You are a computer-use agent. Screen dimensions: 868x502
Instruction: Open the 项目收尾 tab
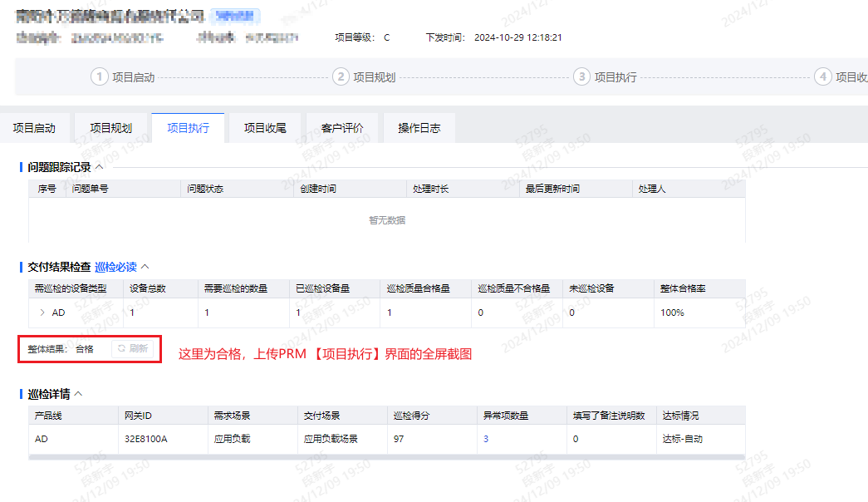tap(265, 128)
